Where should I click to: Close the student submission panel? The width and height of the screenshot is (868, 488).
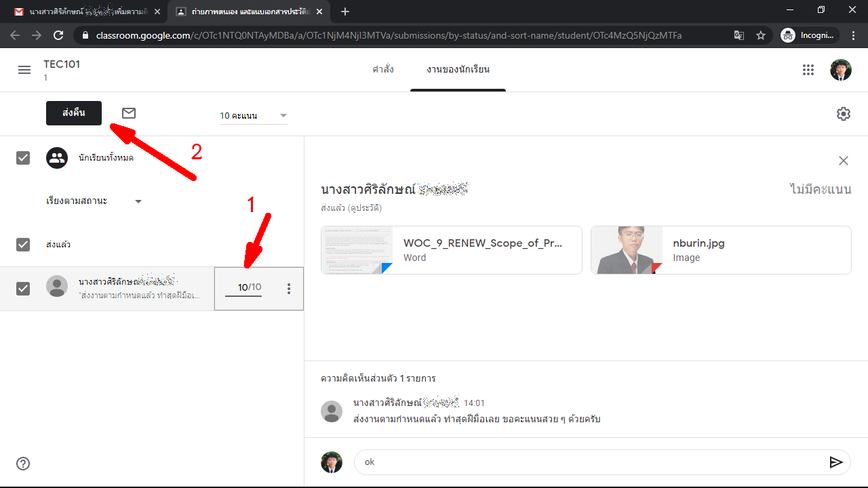pos(843,161)
